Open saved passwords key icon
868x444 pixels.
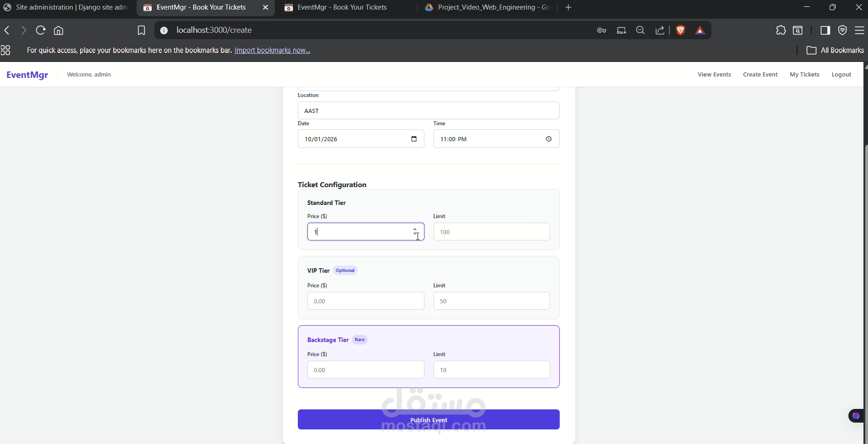[x=602, y=31]
